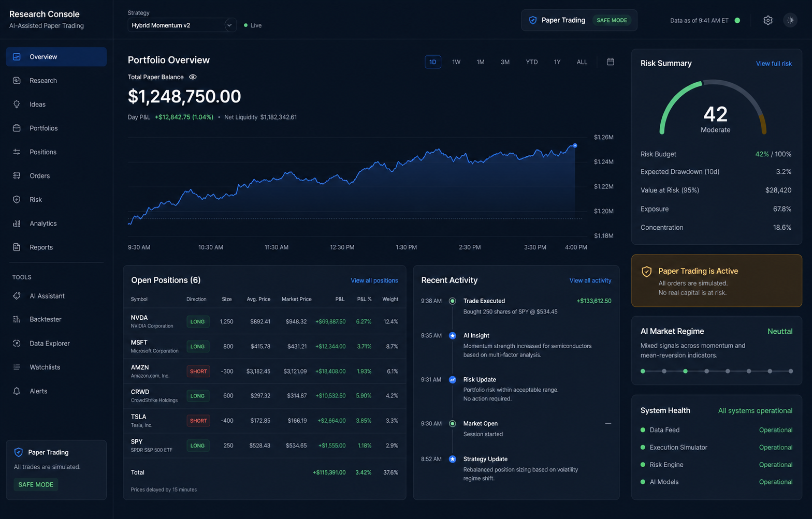Click the Paper Trading mode button
Screen dimensions: 812x519
tap(579, 20)
